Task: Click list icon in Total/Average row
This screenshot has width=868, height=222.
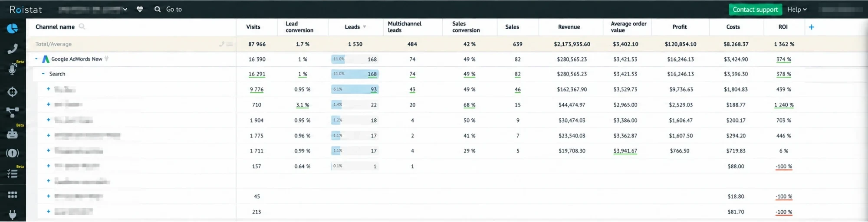Action: coord(230,44)
